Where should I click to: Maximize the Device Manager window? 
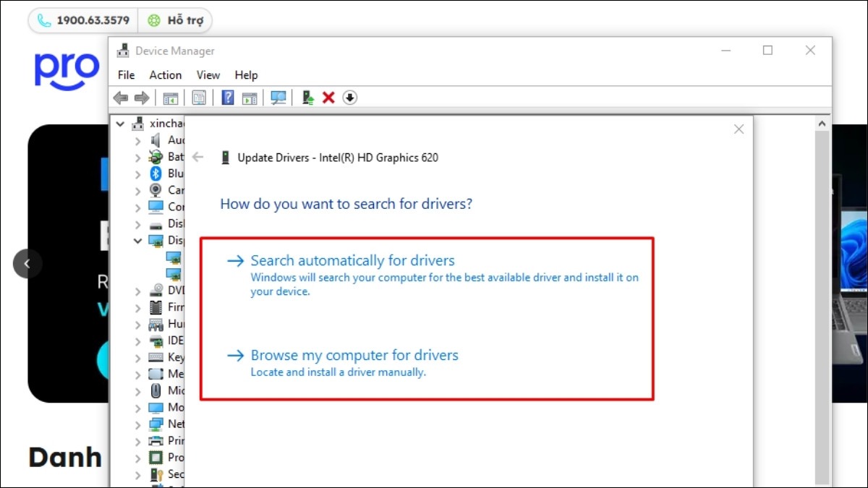(767, 51)
